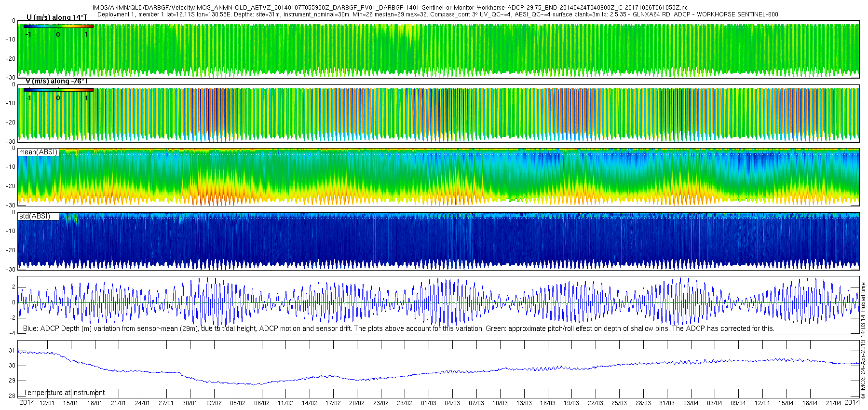
Task: Click the '19/03' date tick label
Action: (571, 403)
